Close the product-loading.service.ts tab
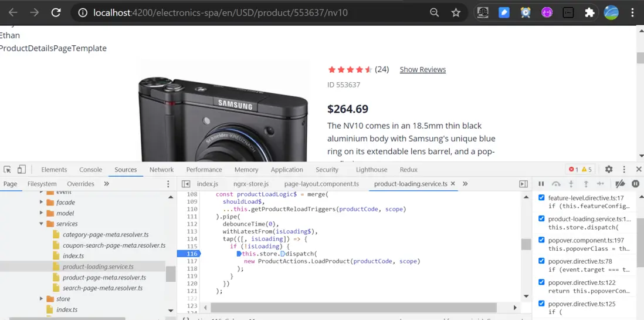644x320 pixels. pyautogui.click(x=453, y=184)
